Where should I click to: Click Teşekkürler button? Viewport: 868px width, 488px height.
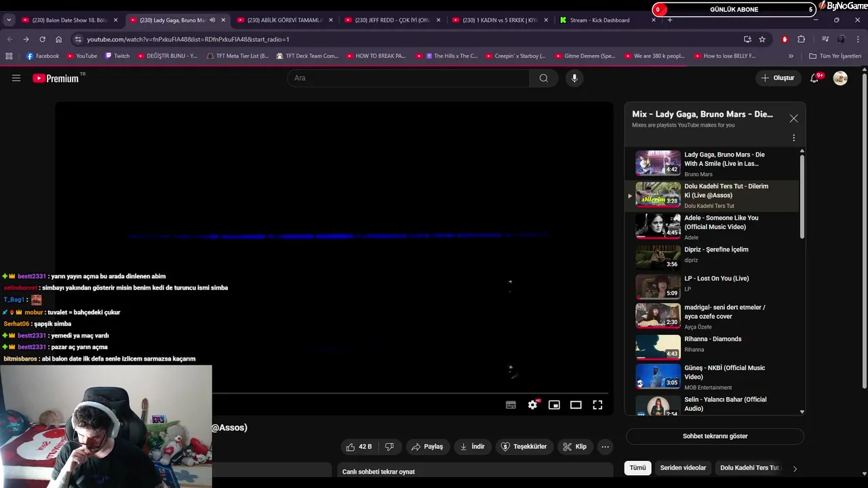(524, 447)
